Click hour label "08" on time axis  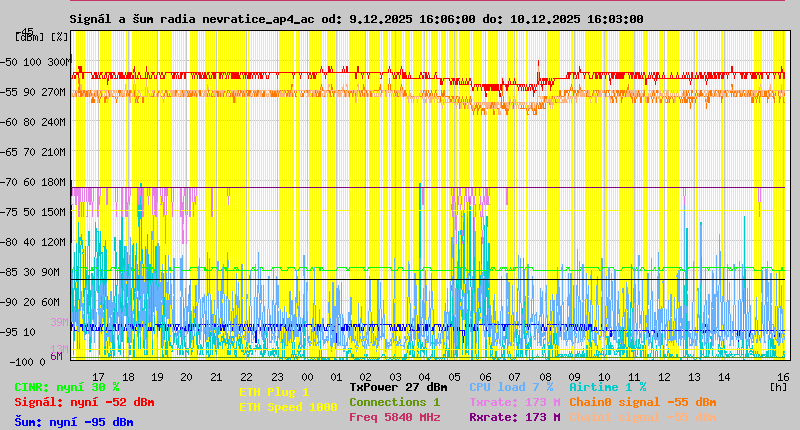(545, 377)
